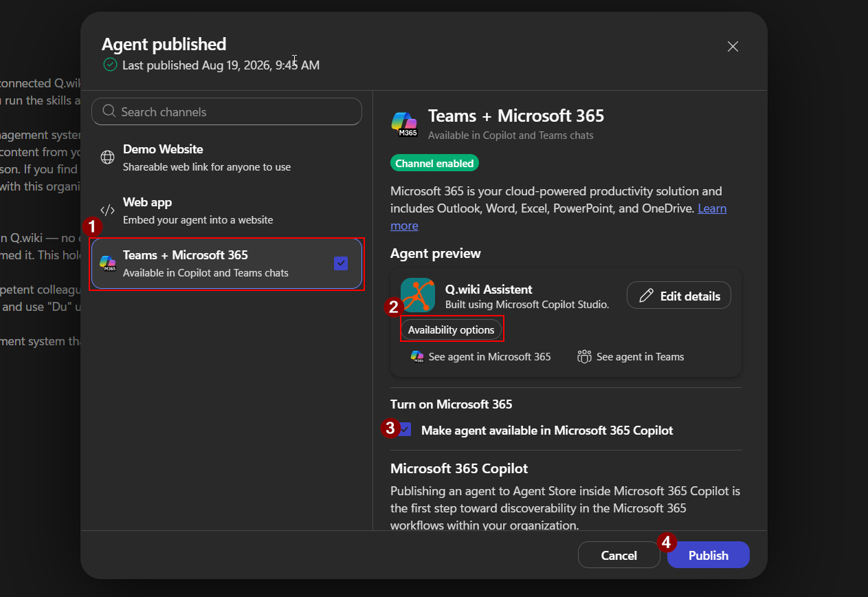The height and width of the screenshot is (597, 868).
Task: Open See agent in Teams link
Action: point(631,356)
